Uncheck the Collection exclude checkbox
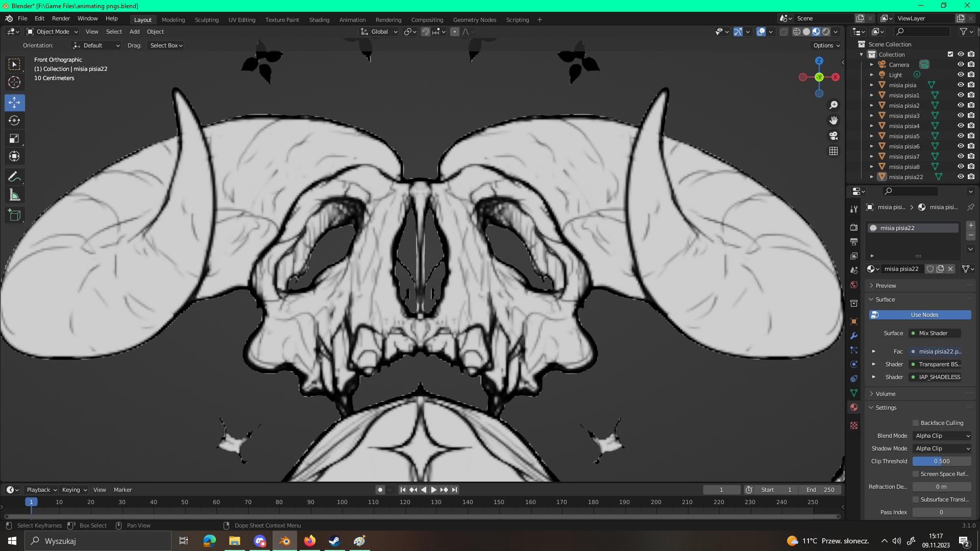Image resolution: width=980 pixels, height=551 pixels. click(x=950, y=55)
